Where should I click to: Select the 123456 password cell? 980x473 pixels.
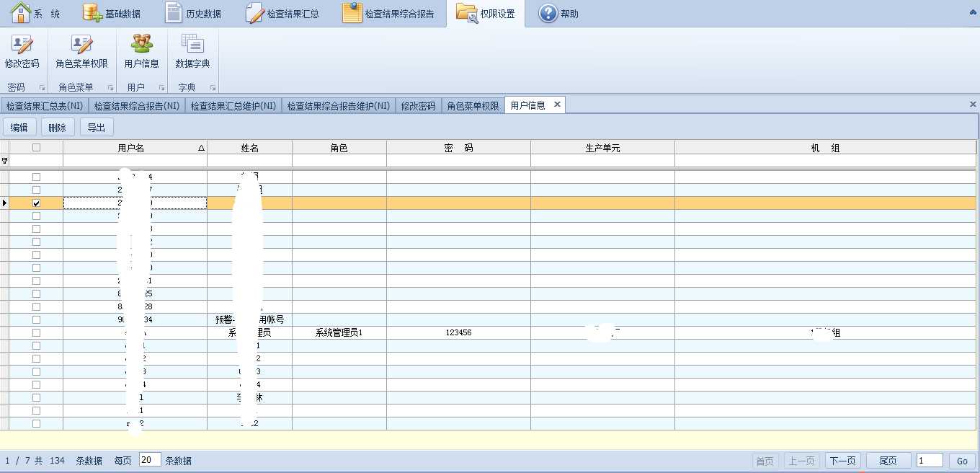pos(458,333)
